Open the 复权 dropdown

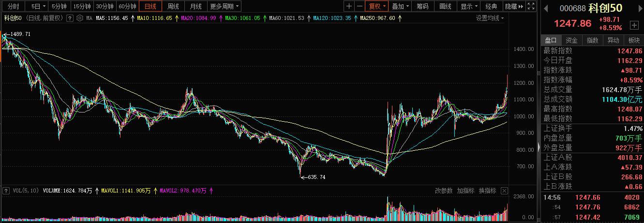(x=377, y=6)
